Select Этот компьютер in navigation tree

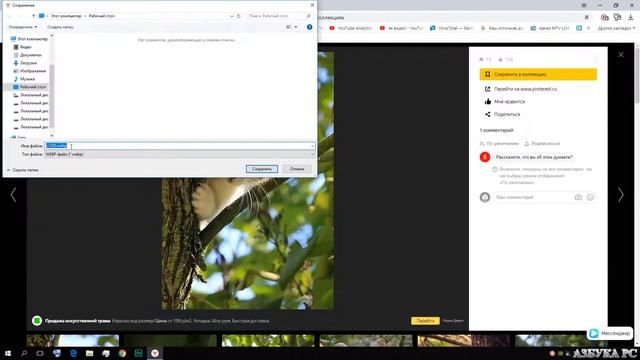[29, 39]
